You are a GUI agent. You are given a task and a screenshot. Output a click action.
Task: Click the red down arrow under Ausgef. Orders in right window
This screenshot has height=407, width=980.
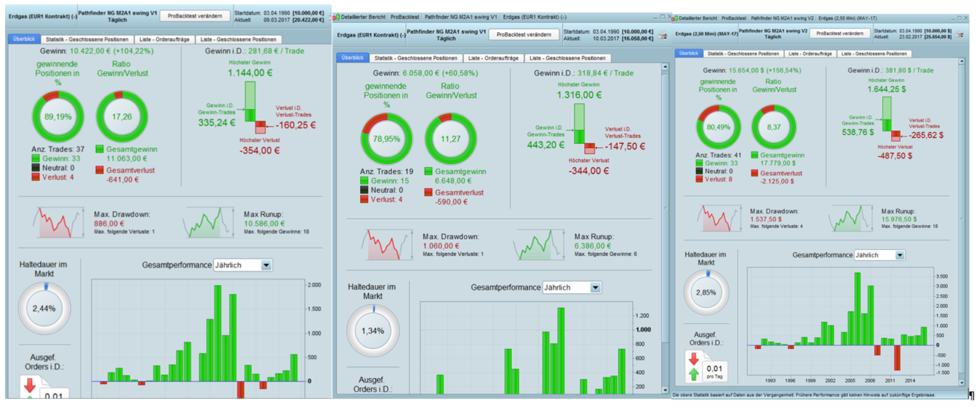coord(694,358)
